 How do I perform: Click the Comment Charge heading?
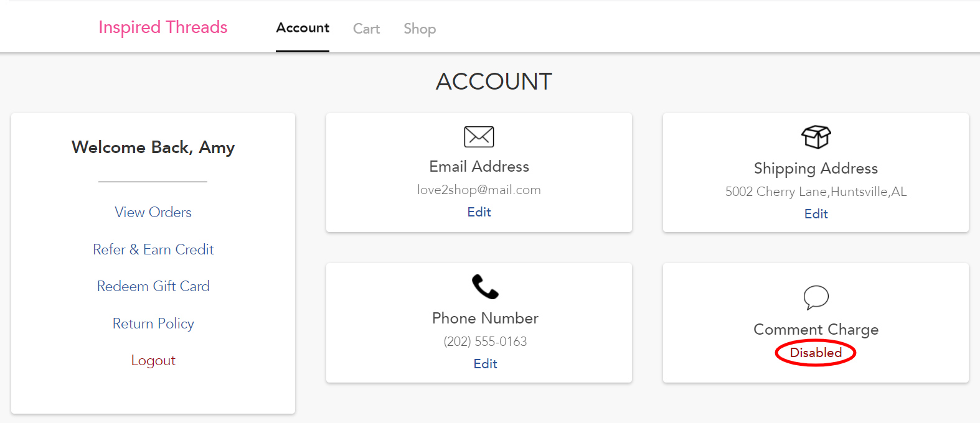click(x=816, y=330)
